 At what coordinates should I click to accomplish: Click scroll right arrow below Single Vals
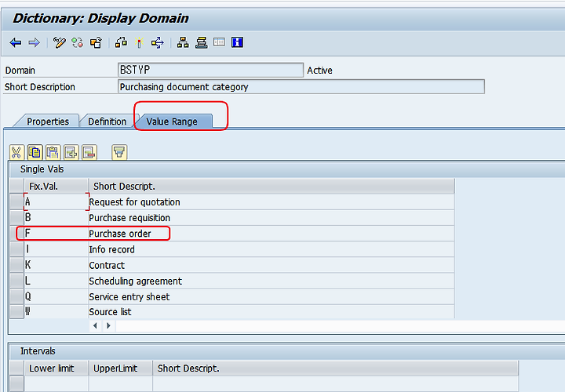[108, 326]
